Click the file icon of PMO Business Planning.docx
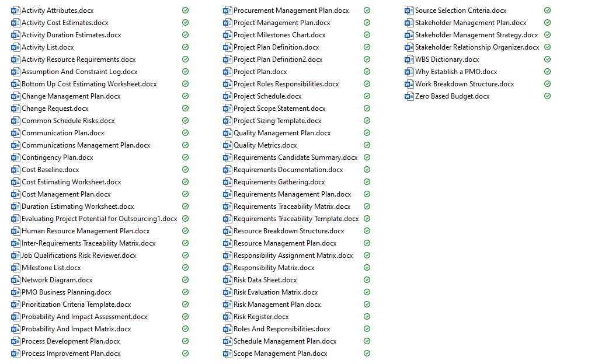Viewport: 595px width, 364px height. tap(16, 292)
